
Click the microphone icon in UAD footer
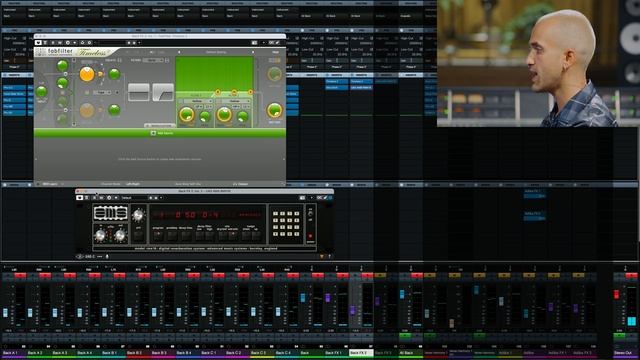[x=107, y=256]
